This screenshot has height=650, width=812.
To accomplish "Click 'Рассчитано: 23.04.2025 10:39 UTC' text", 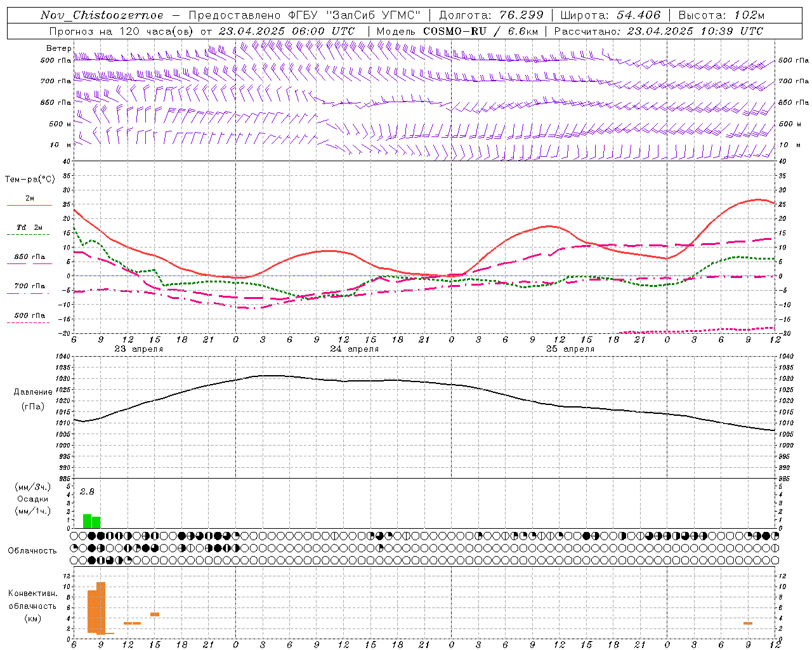I will click(658, 31).
